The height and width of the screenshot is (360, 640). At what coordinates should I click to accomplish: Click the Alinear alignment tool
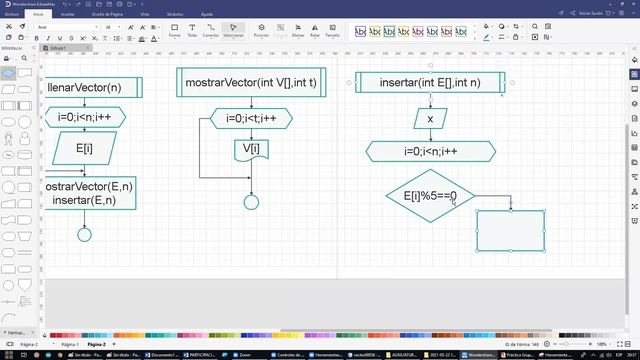(x=298, y=30)
